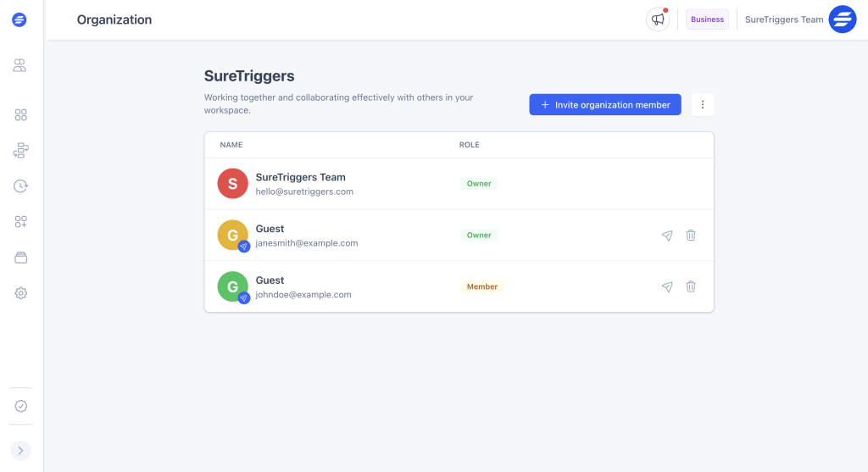Resend invite to janesmith@example.com
This screenshot has width=868, height=472.
pos(667,236)
